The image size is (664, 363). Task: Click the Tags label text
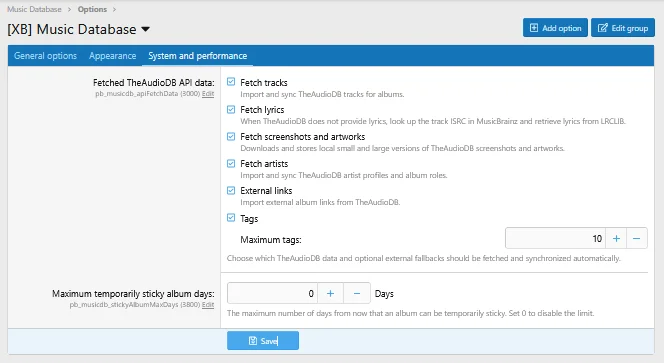point(249,219)
